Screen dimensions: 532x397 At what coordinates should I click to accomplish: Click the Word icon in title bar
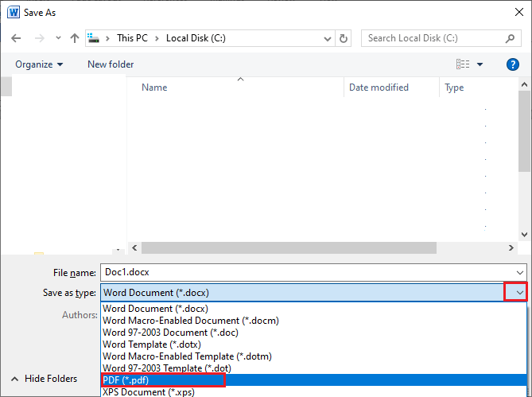click(14, 13)
